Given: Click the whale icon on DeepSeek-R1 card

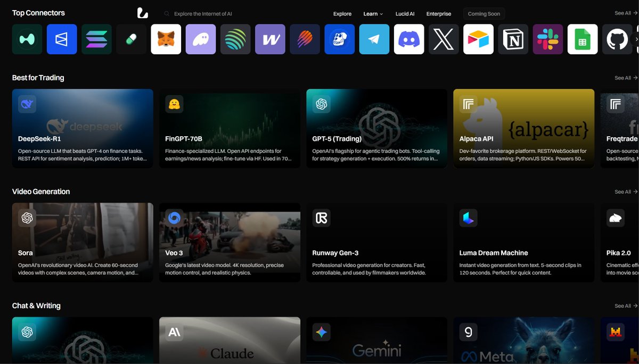Looking at the screenshot, I should (27, 104).
